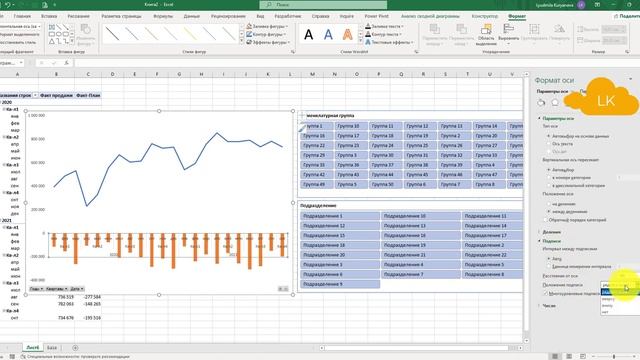Insert a rectangle shape from shapes gallery

click(x=52, y=34)
